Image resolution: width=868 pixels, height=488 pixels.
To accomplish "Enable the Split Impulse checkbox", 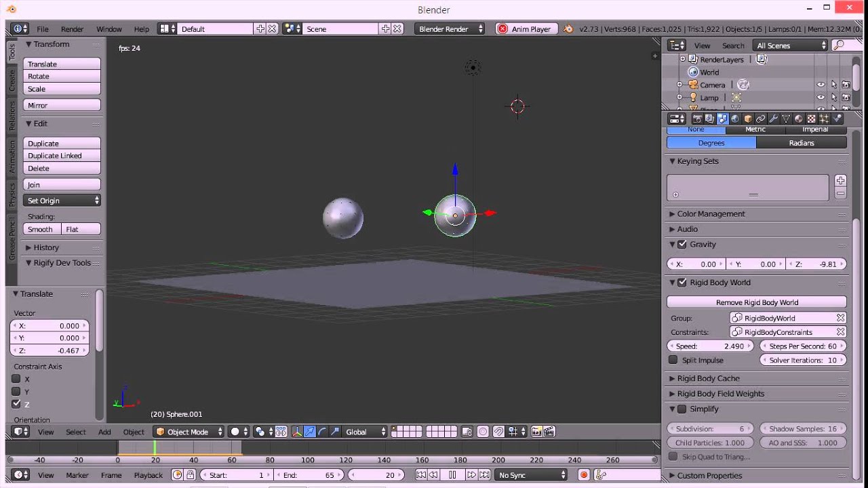I will pos(673,360).
